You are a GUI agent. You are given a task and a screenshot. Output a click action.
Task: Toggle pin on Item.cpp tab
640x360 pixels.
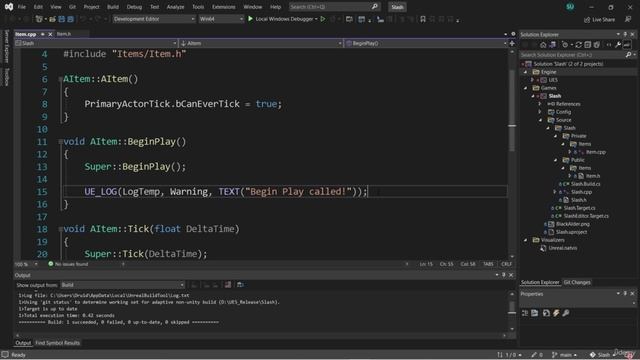click(42, 34)
